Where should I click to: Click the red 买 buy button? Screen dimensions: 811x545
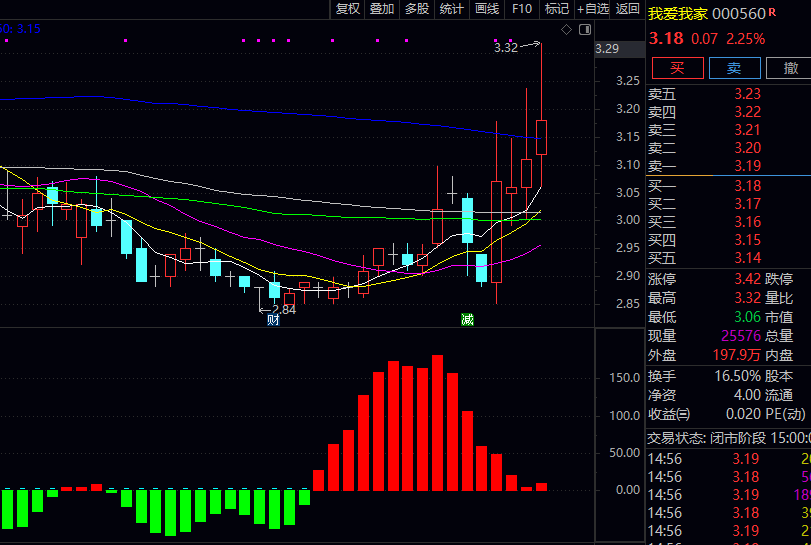tap(678, 68)
